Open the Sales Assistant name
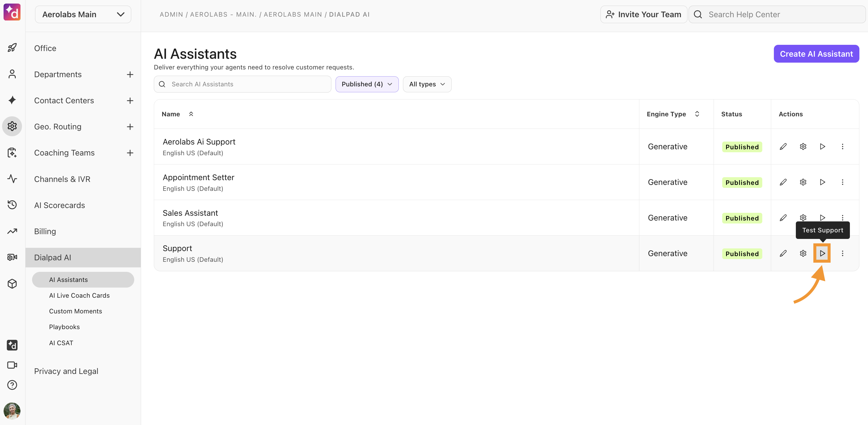The height and width of the screenshot is (425, 868). click(x=190, y=213)
